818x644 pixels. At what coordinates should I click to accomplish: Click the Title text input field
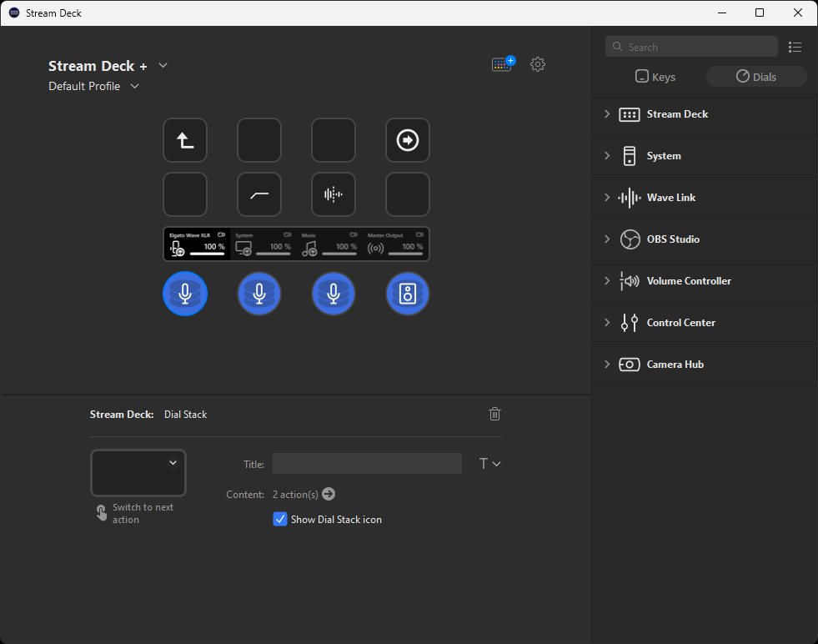click(367, 464)
